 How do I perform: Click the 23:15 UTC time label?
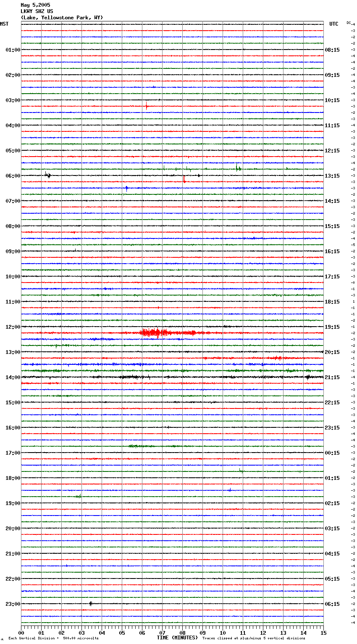[332, 428]
